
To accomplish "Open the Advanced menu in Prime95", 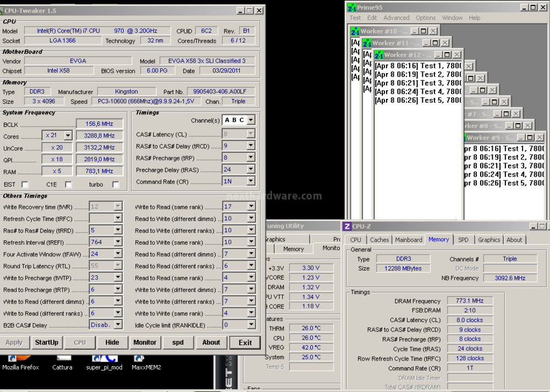I will (x=397, y=18).
